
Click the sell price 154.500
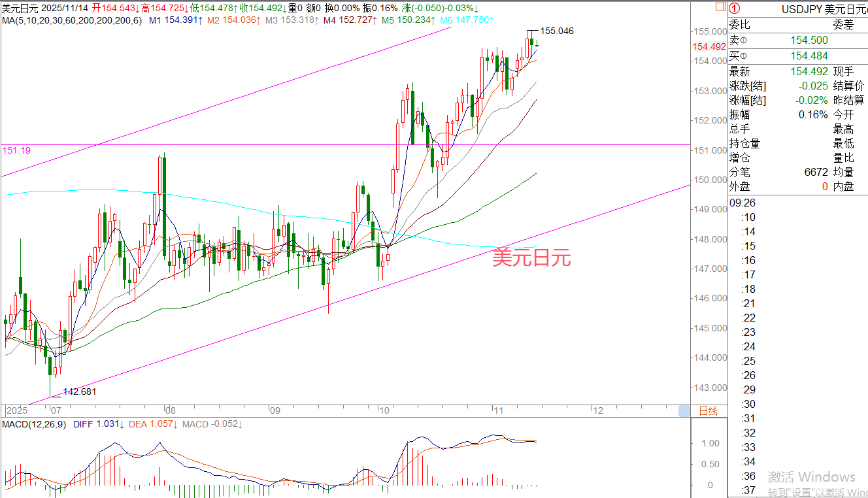pos(809,41)
